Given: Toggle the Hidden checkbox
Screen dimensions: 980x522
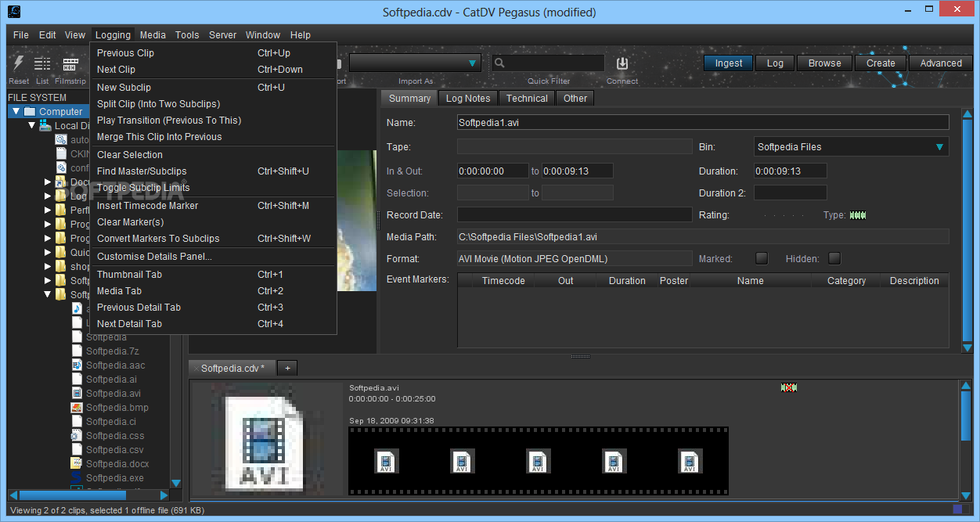Looking at the screenshot, I should coord(834,258).
